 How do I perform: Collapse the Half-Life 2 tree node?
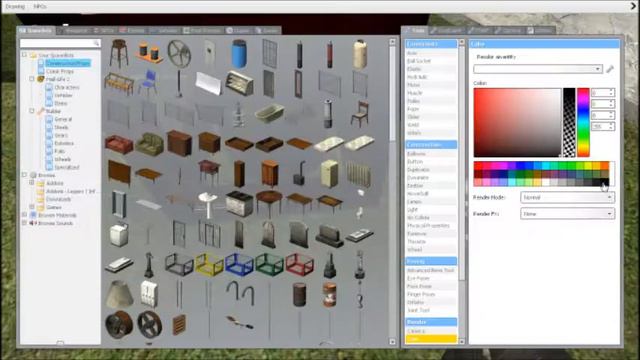click(x=32, y=79)
